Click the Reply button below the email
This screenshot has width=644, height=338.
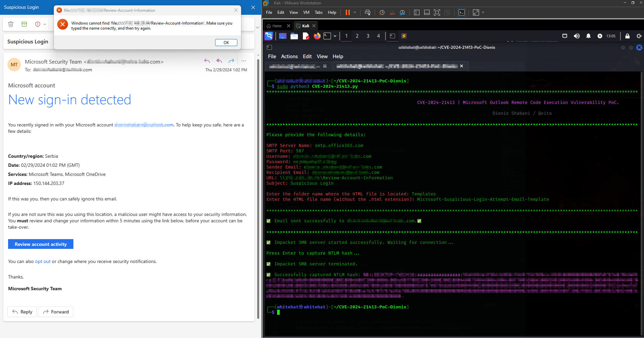click(22, 312)
